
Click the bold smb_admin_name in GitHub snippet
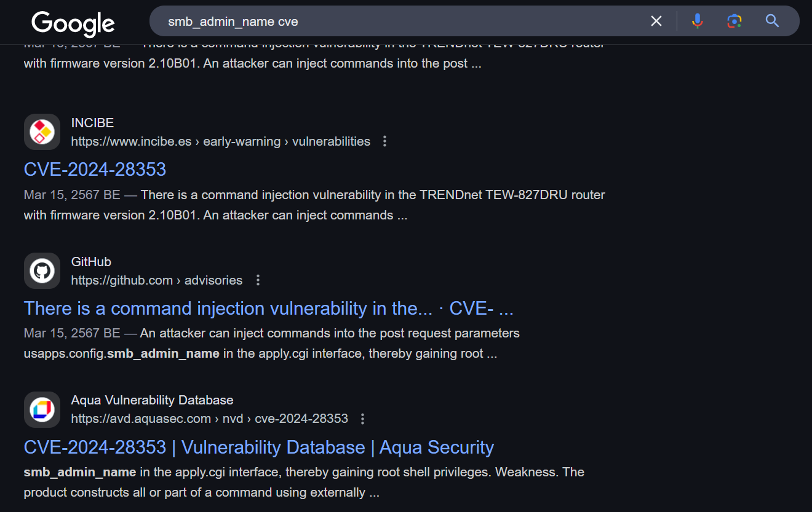click(x=163, y=354)
